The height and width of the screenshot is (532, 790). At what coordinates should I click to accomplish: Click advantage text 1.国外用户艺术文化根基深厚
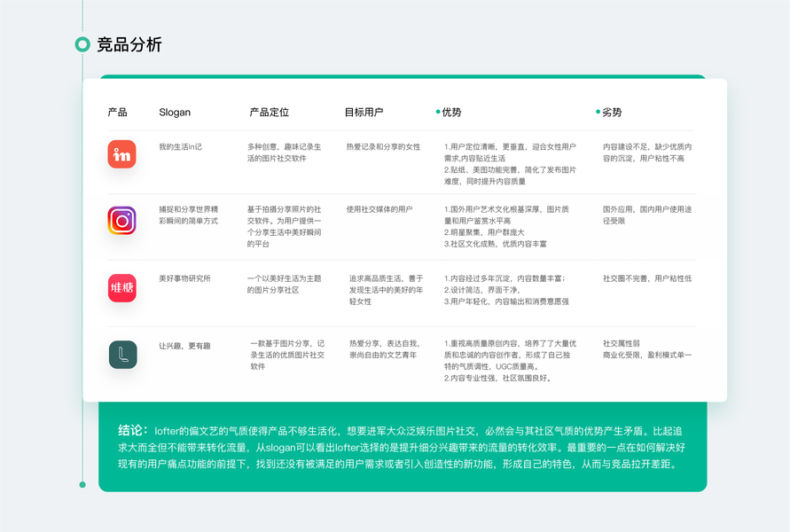pos(492,209)
